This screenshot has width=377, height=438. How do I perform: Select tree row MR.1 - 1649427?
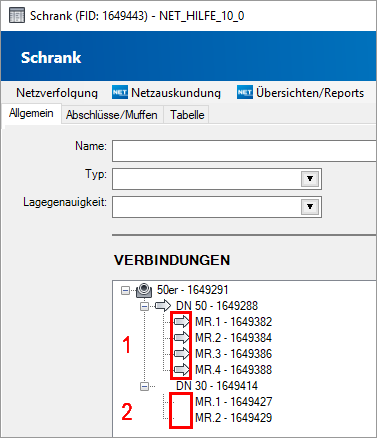click(234, 402)
